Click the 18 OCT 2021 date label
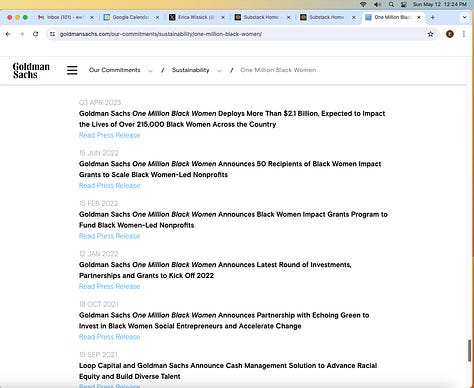The image size is (474, 388). (x=99, y=304)
